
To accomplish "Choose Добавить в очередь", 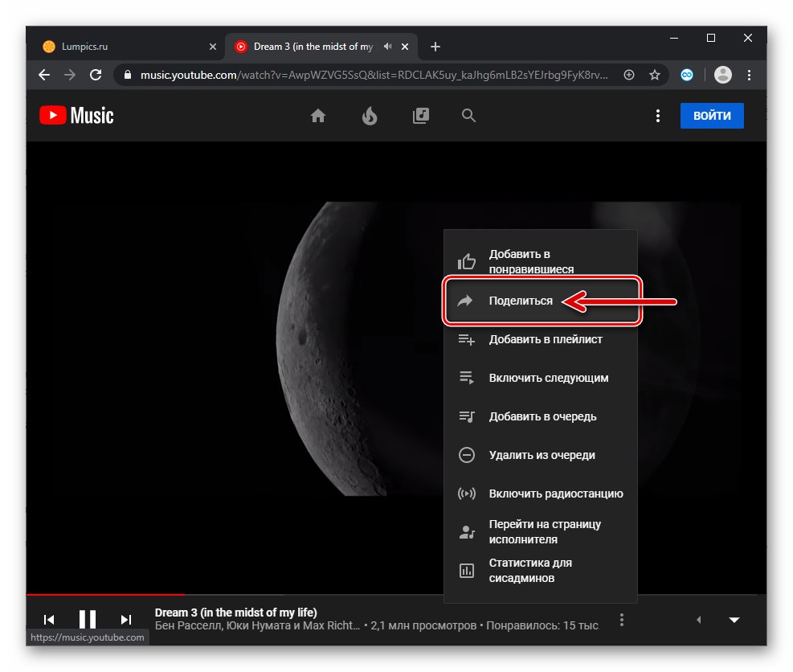I will point(540,416).
